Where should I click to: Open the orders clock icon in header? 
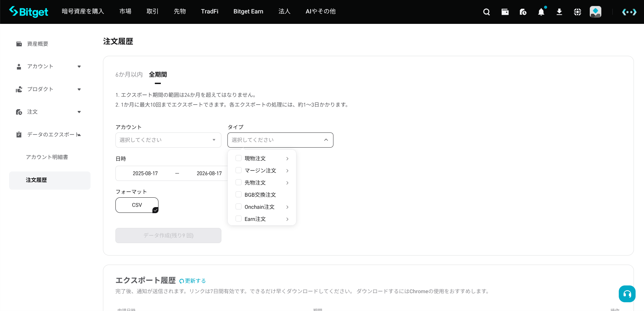[x=523, y=12]
